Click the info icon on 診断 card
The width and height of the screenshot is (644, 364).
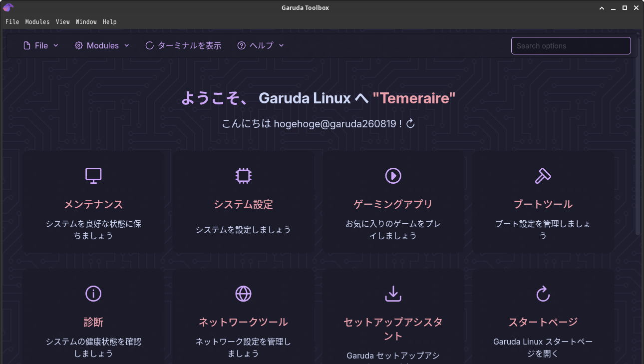tap(93, 294)
